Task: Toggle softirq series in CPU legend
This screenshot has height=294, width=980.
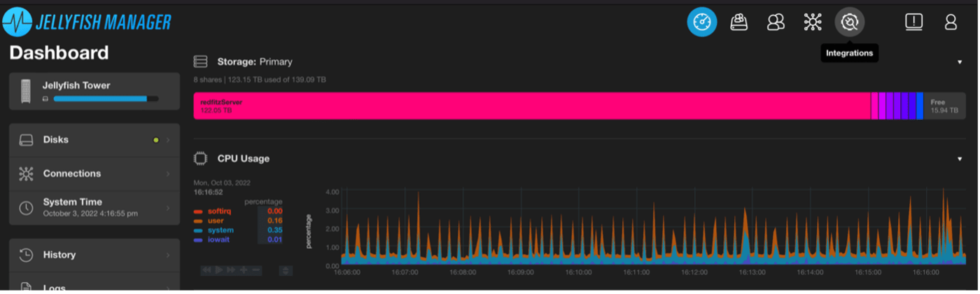Action: [x=220, y=211]
